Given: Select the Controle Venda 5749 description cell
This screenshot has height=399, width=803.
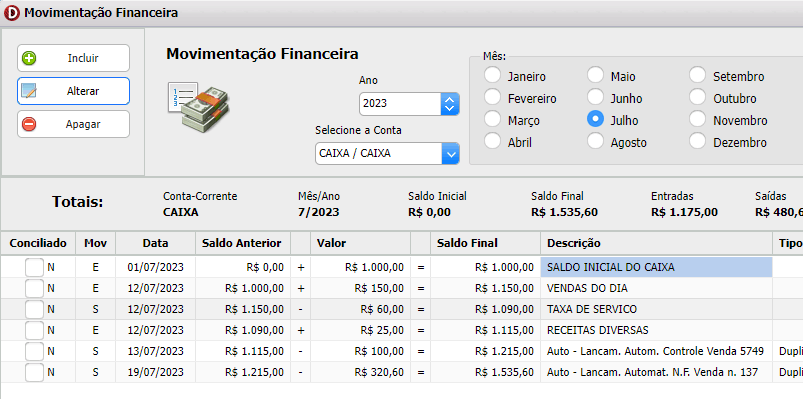Looking at the screenshot, I should click(x=657, y=351).
